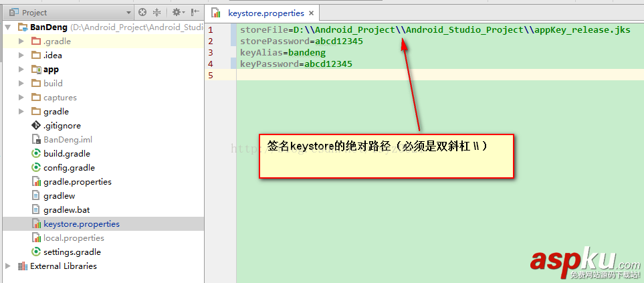644x283 pixels.
Task: Hide the Project tool window
Action: point(195,12)
